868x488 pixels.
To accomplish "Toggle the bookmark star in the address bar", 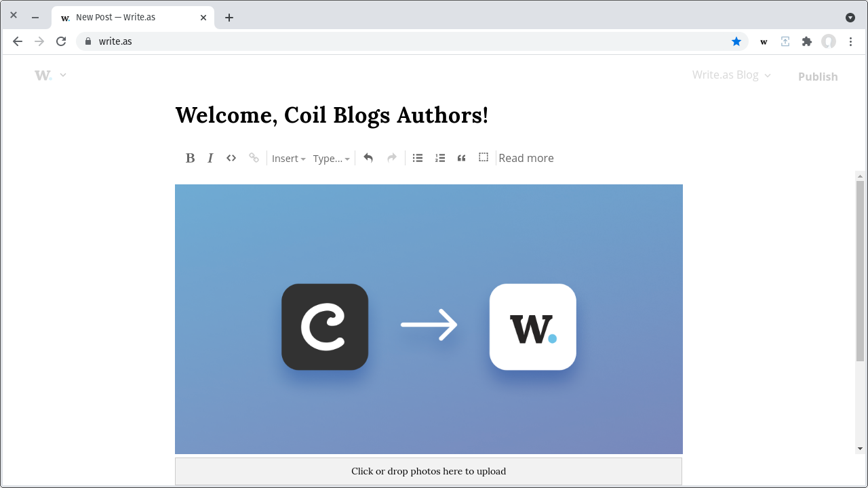I will coord(736,41).
